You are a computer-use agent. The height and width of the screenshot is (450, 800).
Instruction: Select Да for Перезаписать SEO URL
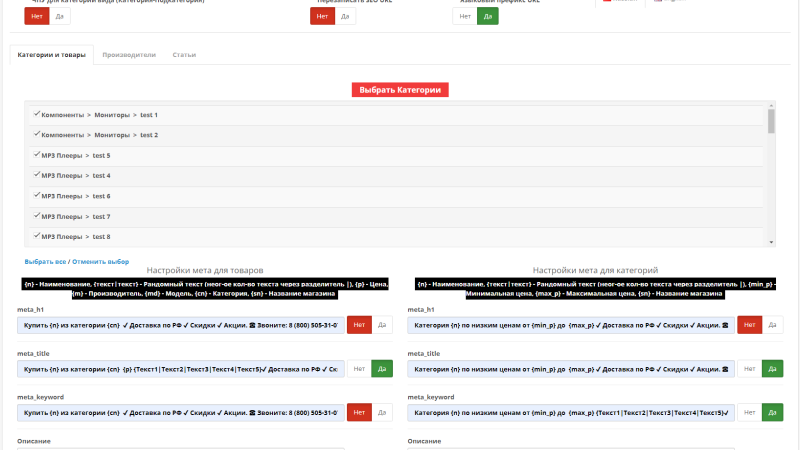click(x=345, y=16)
